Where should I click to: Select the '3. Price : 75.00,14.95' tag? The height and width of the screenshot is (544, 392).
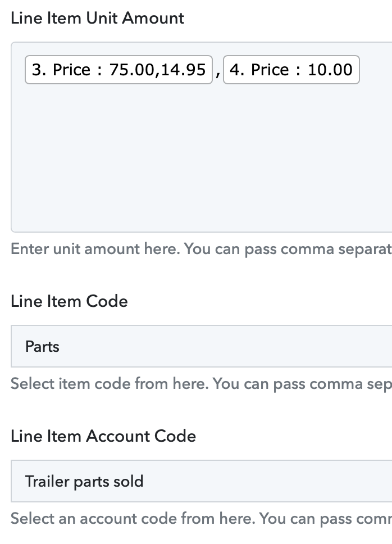click(118, 70)
